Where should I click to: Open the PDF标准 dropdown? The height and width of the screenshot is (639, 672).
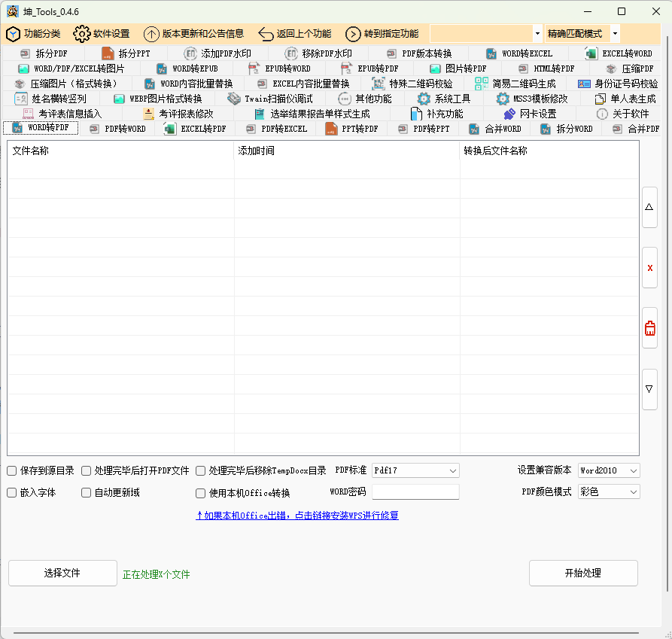(415, 470)
